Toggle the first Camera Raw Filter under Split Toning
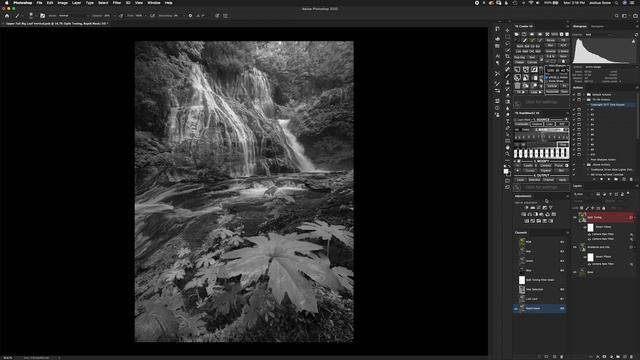 589,234
